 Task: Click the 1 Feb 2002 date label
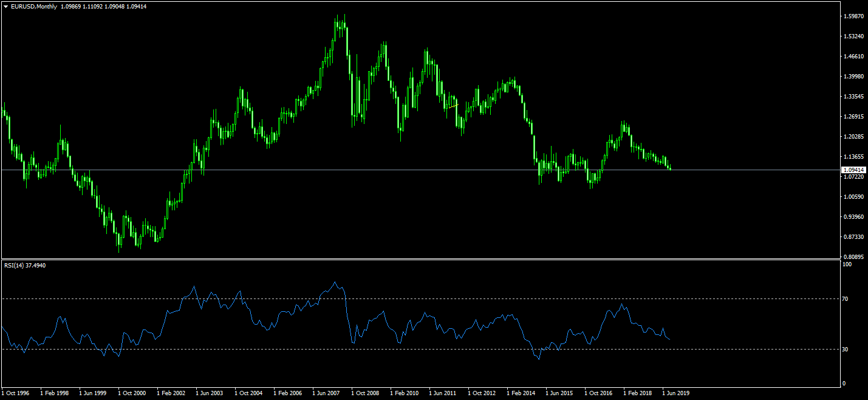tap(171, 393)
